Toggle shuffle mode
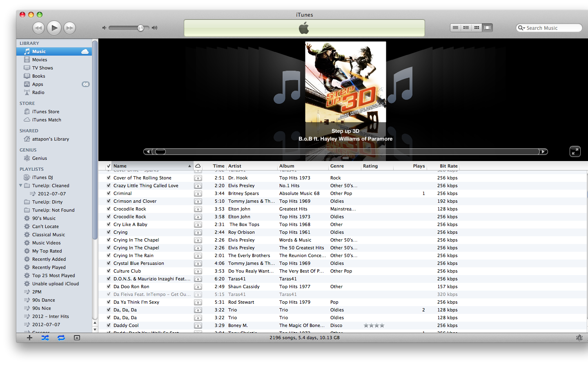This screenshot has height=365, width=588. 45,338
